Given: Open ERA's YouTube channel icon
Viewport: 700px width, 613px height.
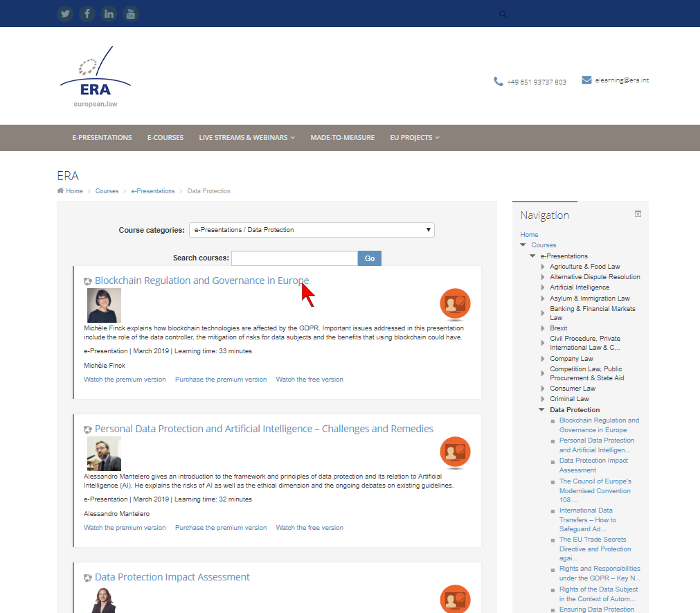Looking at the screenshot, I should 131,14.
